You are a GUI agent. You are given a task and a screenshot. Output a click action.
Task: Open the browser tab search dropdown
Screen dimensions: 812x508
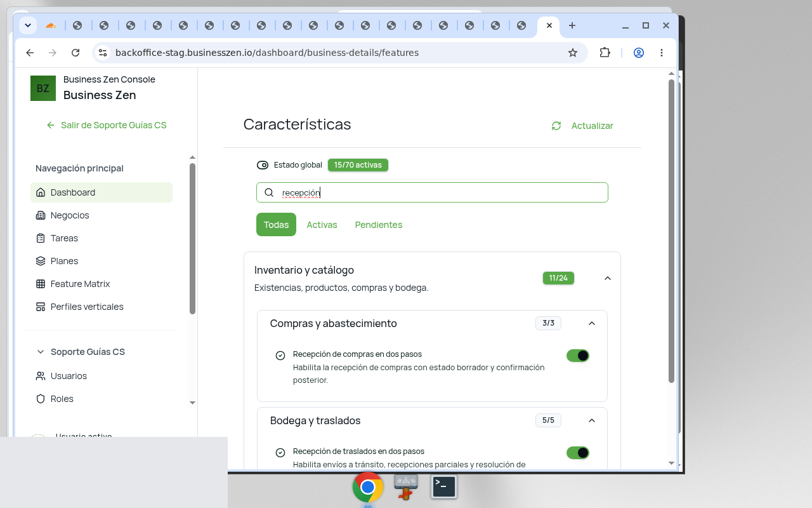pyautogui.click(x=28, y=25)
